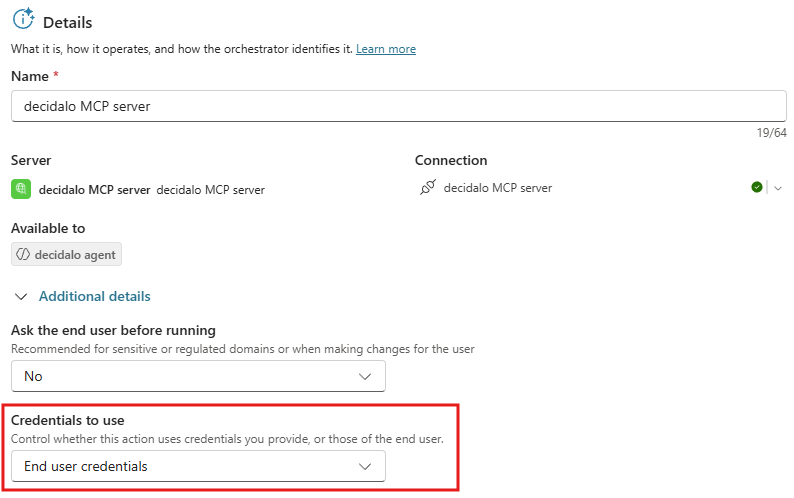
Task: Click the 'Details' heading text
Action: point(67,23)
